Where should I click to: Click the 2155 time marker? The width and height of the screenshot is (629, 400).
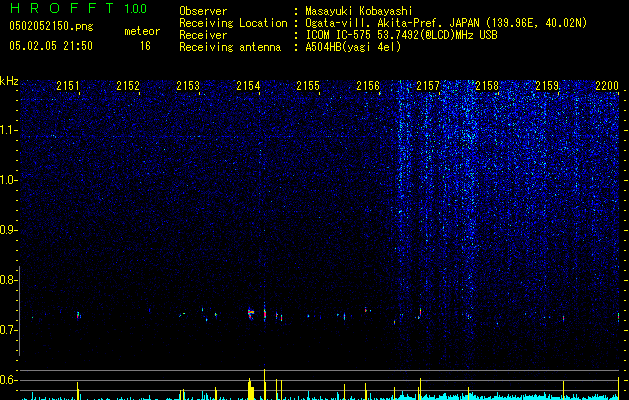coord(308,85)
